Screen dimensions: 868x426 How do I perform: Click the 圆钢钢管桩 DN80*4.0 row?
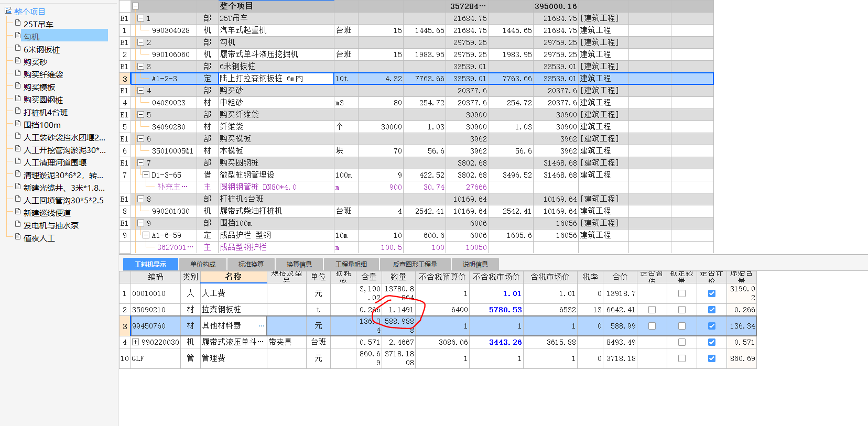click(x=416, y=187)
